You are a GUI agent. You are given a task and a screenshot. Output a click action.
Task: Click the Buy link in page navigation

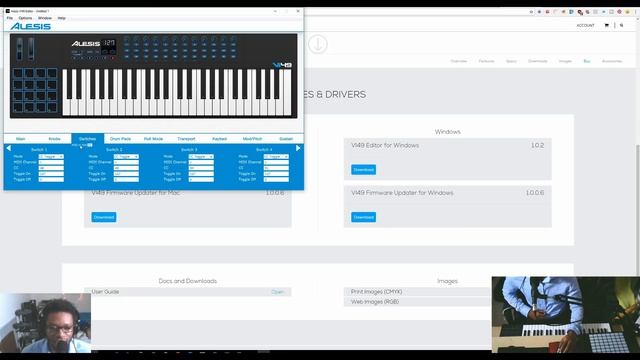587,61
